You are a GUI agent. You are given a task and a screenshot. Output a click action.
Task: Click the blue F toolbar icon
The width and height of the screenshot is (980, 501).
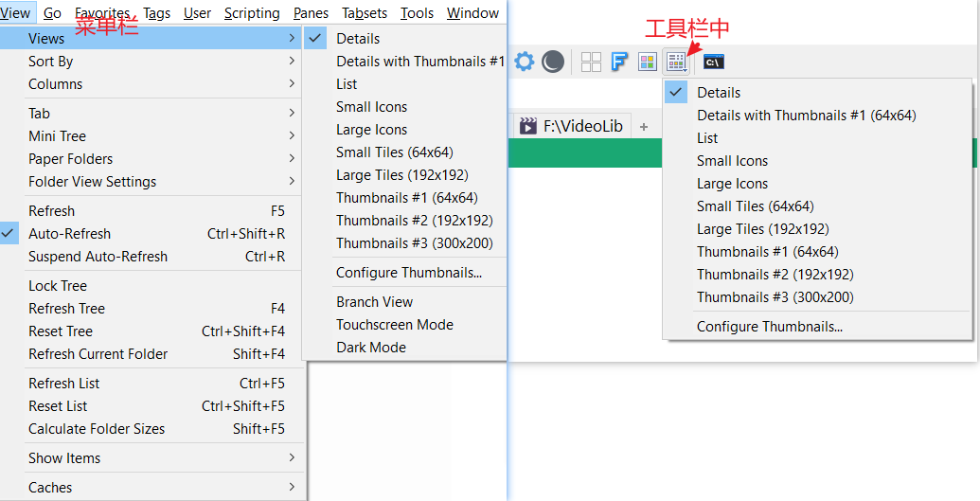click(x=618, y=62)
